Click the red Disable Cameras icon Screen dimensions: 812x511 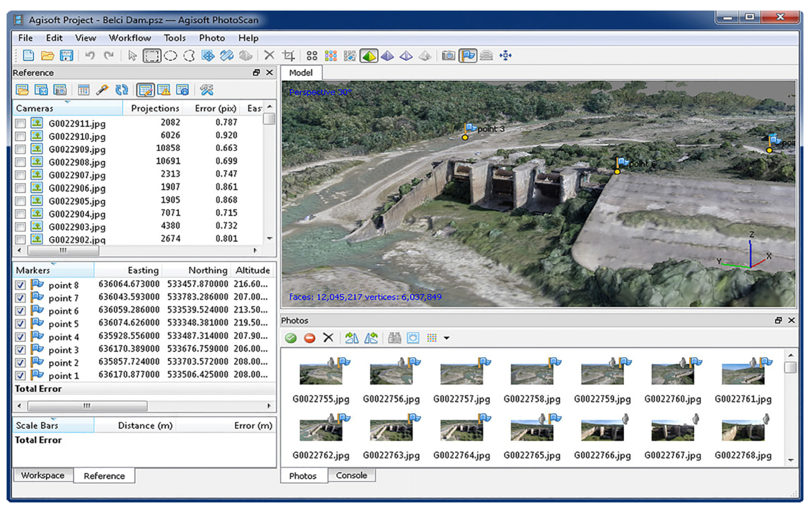(310, 338)
